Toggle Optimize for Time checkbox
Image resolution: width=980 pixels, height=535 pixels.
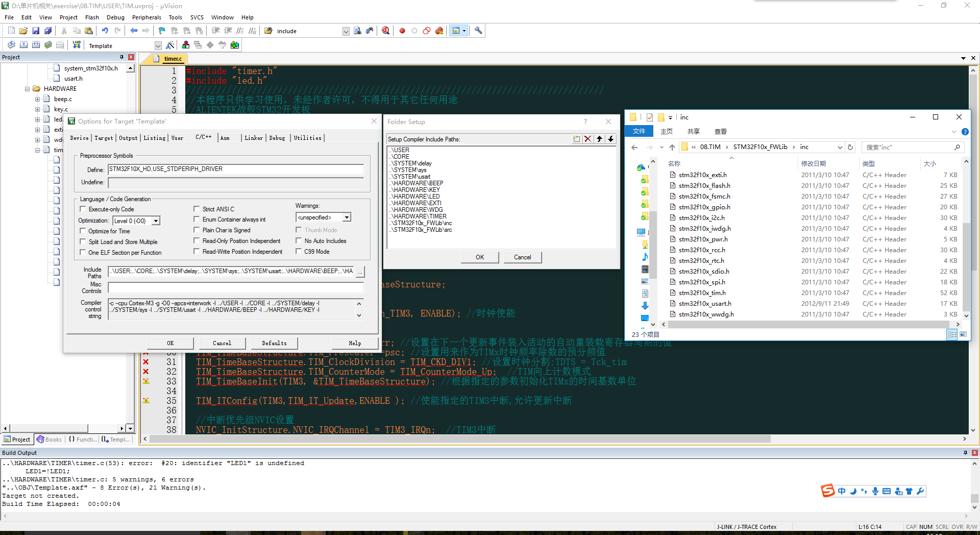(83, 231)
